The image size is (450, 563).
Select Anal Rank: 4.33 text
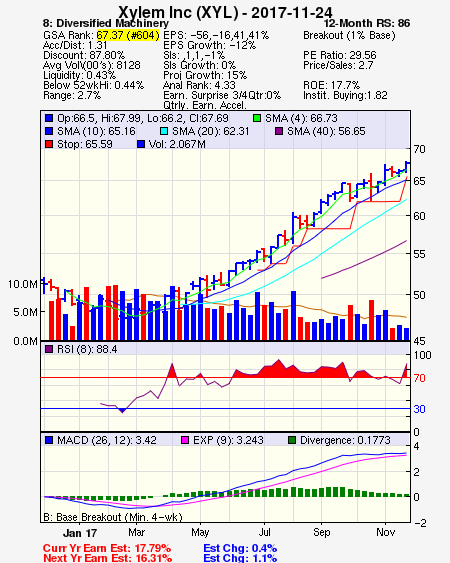199,85
